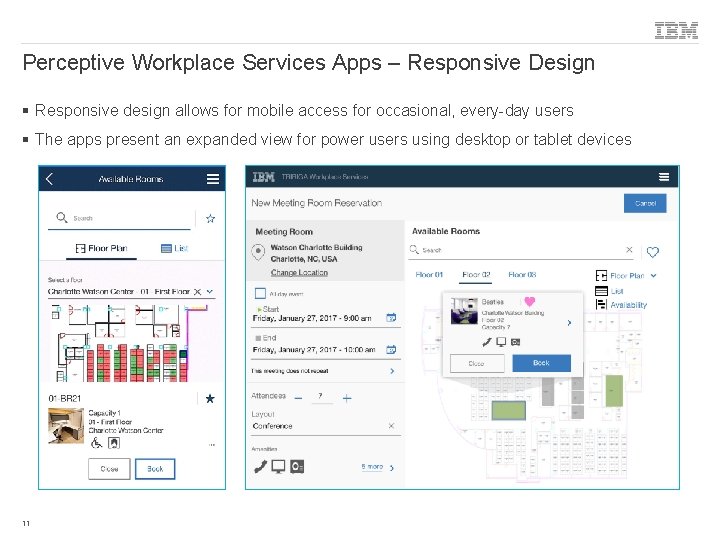Toggle the pink heart favorite for Beatles room
The height and width of the screenshot is (540, 720).
pos(529,301)
